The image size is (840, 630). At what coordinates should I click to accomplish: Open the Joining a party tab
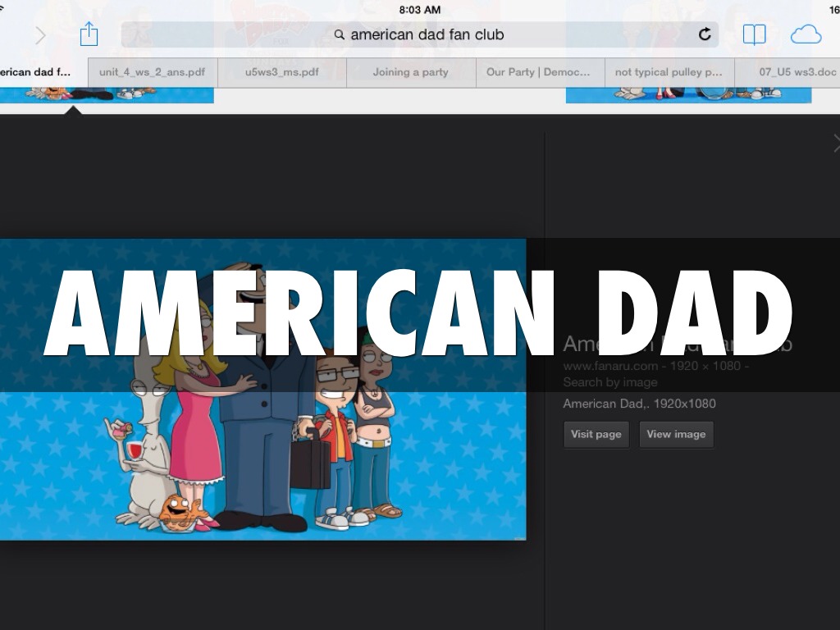click(410, 72)
